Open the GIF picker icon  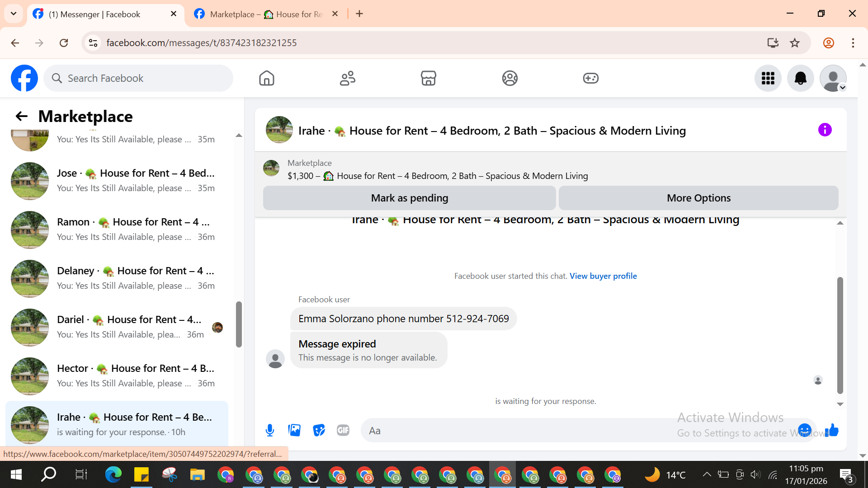click(x=343, y=430)
